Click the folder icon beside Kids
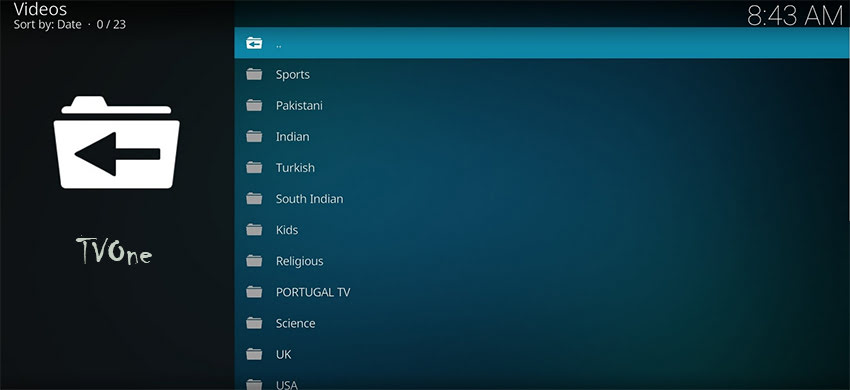This screenshot has width=850, height=390. coord(254,230)
